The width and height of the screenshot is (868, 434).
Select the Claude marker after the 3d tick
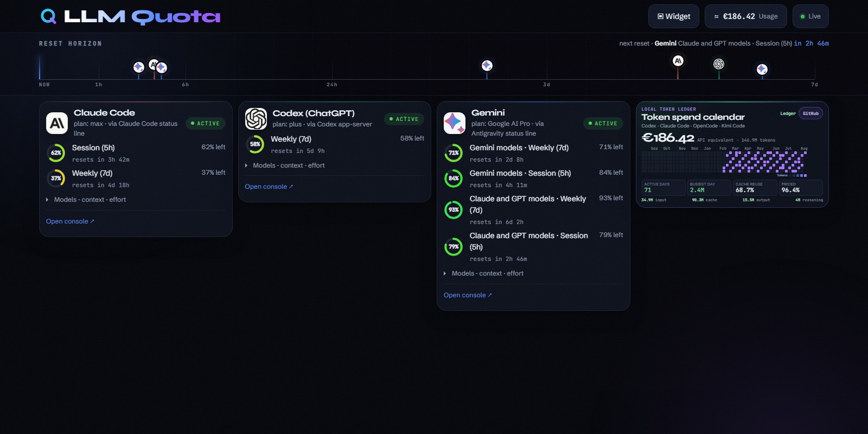[678, 61]
